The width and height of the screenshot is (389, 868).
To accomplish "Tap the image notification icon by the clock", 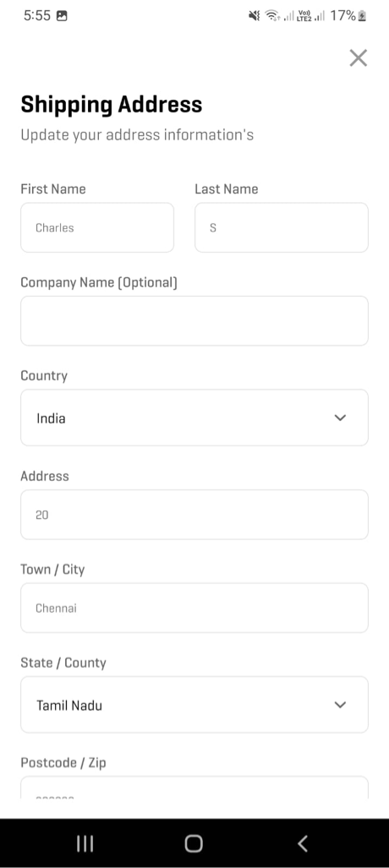I will coord(62,16).
